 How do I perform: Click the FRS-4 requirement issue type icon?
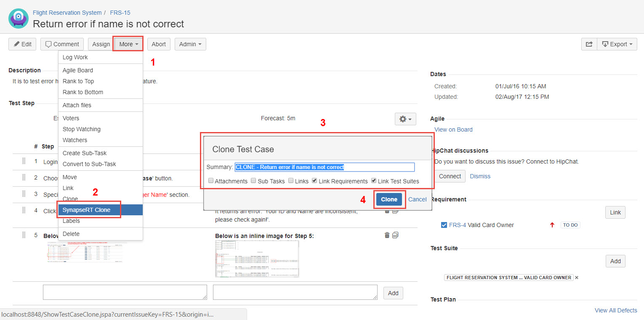click(444, 225)
